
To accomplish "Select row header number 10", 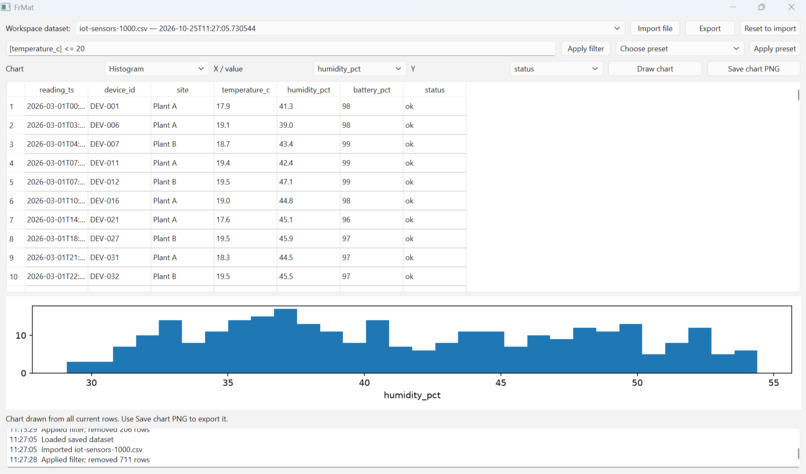I will tap(15, 277).
